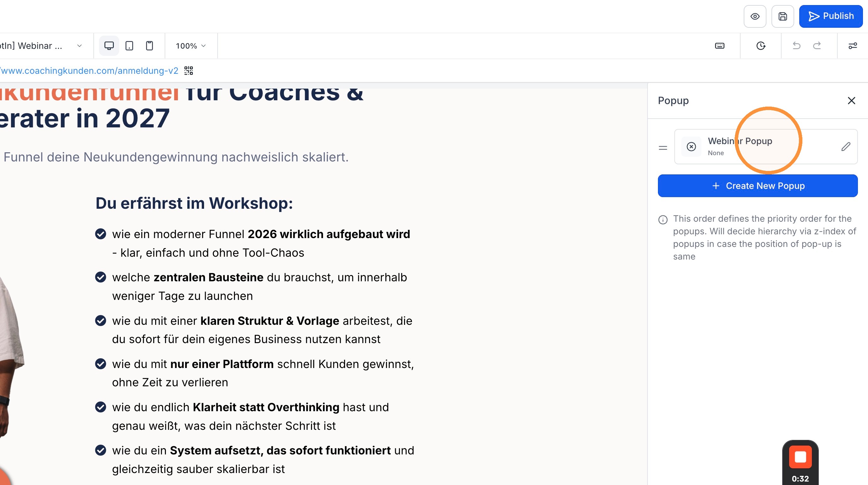Redo the last change

pyautogui.click(x=817, y=45)
